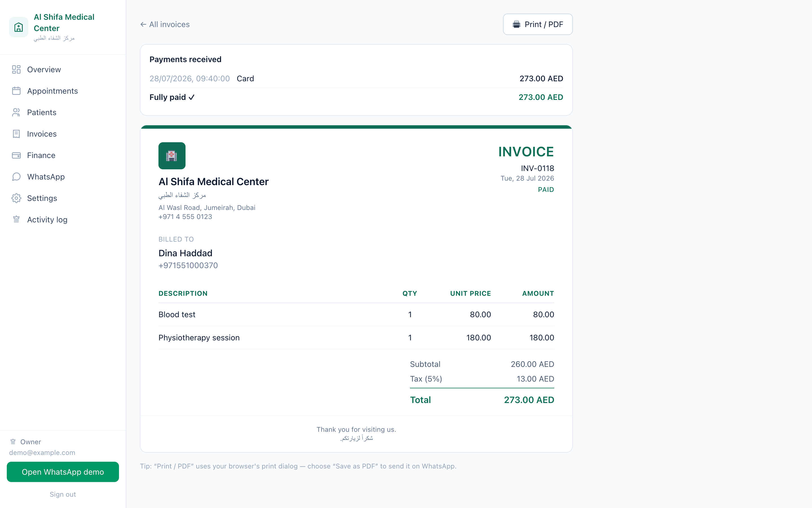The width and height of the screenshot is (812, 508).
Task: Open the Patients section
Action: (x=63, y=113)
